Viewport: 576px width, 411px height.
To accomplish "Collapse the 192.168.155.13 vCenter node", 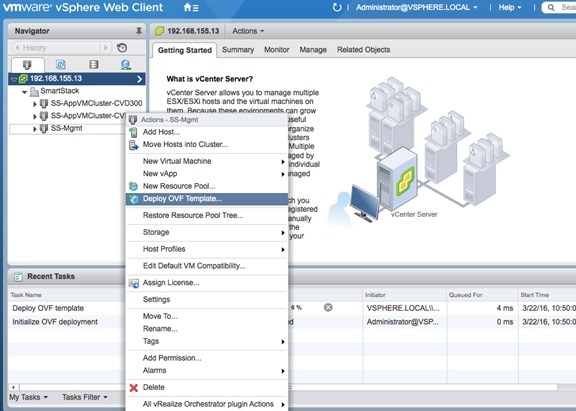I will click(14, 79).
